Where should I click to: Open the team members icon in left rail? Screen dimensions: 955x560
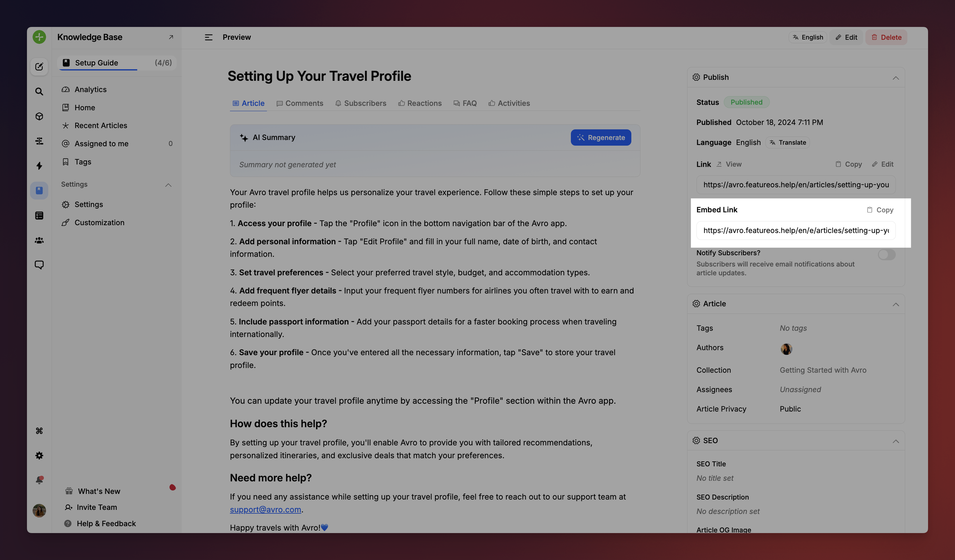[x=39, y=240]
